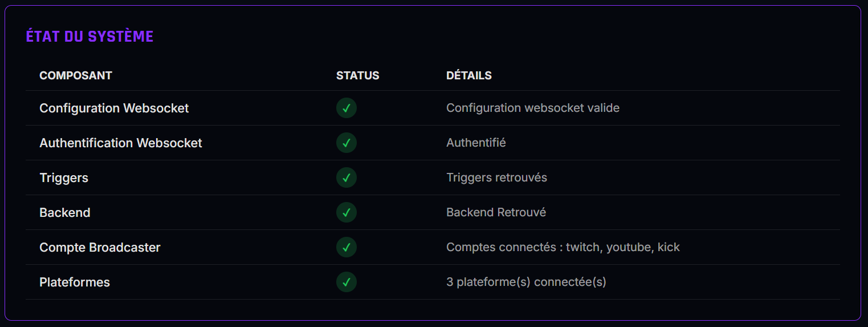
Task: Click the '3 plateforme(s) connectée(s)' detail
Action: tap(526, 282)
